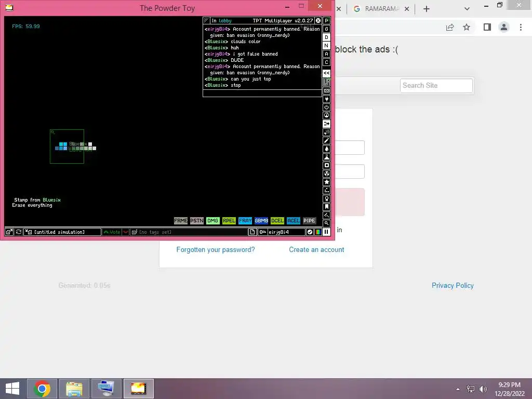Click the Windows Start button
Viewport: 532px width, 399px height.
(12, 389)
